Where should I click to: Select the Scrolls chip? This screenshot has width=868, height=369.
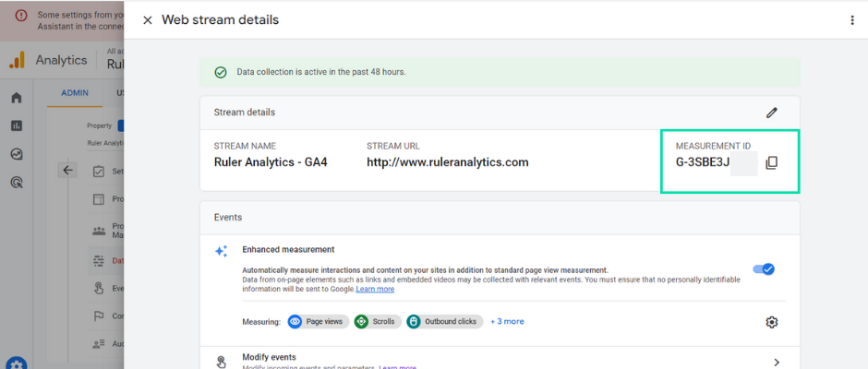click(x=377, y=321)
